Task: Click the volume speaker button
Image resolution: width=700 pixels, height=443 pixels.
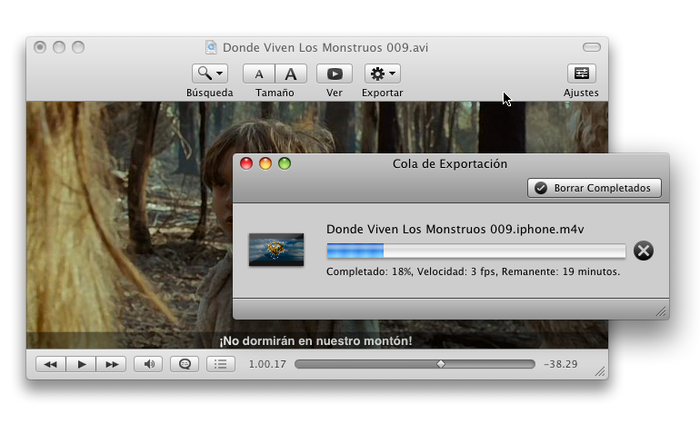Action: pyautogui.click(x=149, y=364)
